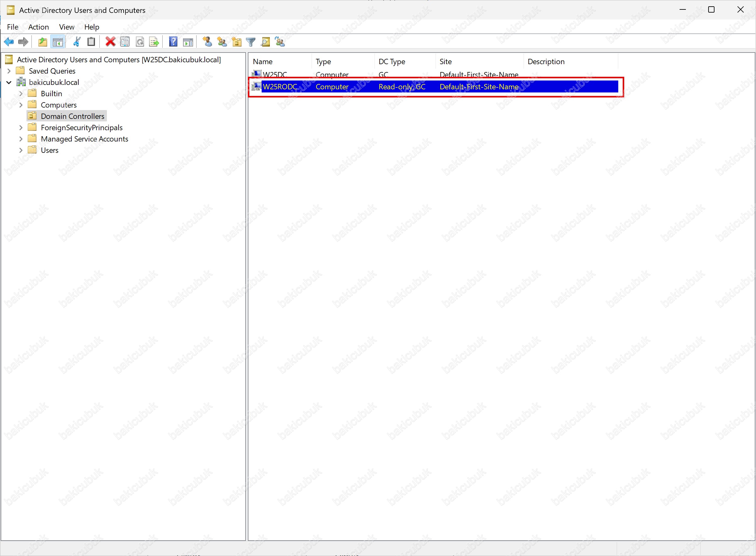The height and width of the screenshot is (556, 756).
Task: Expand the Managed Service Accounts container
Action: [x=21, y=139]
